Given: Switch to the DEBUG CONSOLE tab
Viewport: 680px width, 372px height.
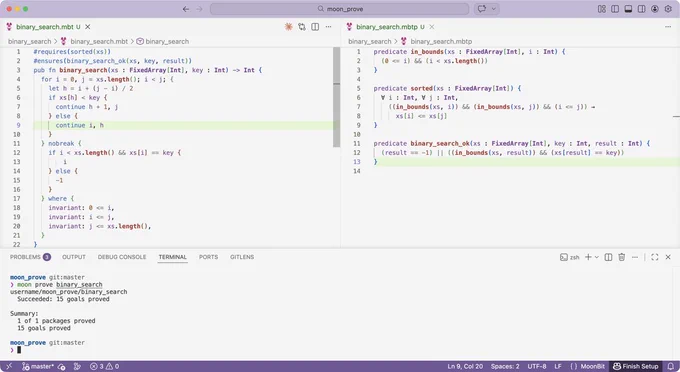Looking at the screenshot, I should tap(122, 257).
